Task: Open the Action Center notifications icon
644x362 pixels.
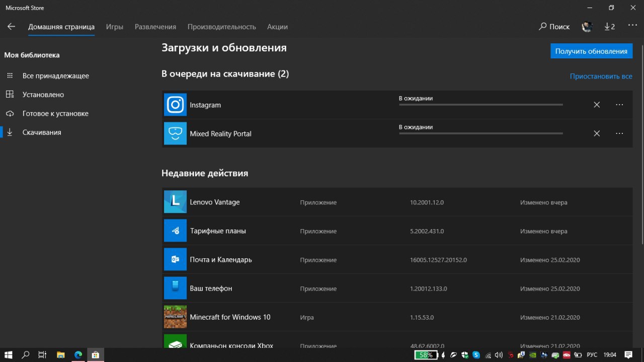Action: (x=628, y=354)
